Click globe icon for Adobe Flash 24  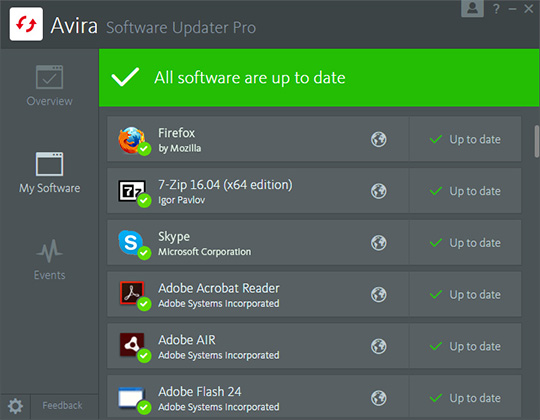tap(378, 398)
